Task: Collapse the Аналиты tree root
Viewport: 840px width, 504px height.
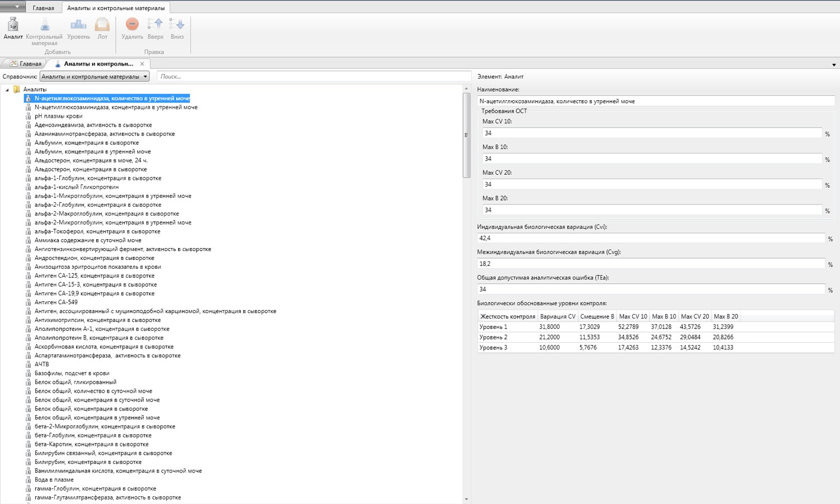Action: pyautogui.click(x=7, y=90)
